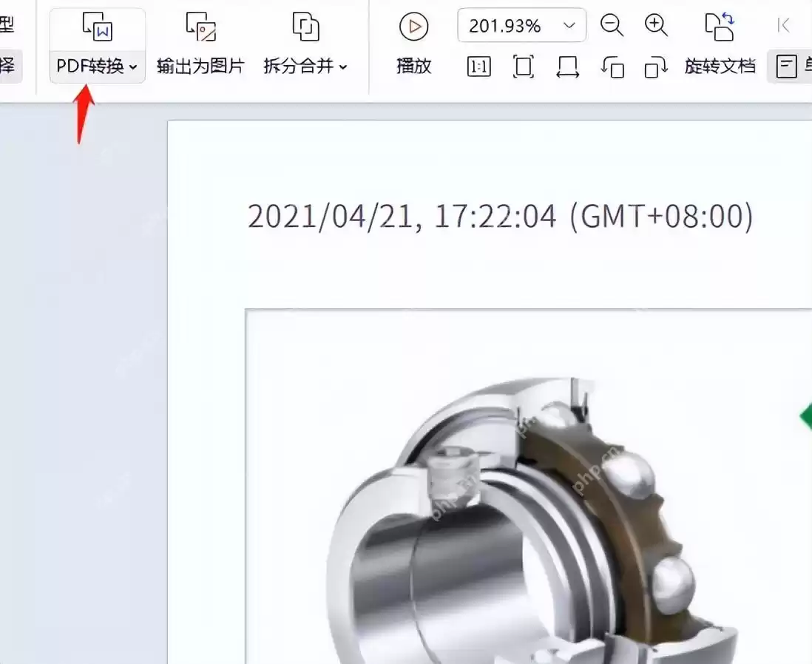Rotate the page left with the counterclockwise icon
This screenshot has height=664, width=812.
tap(612, 67)
